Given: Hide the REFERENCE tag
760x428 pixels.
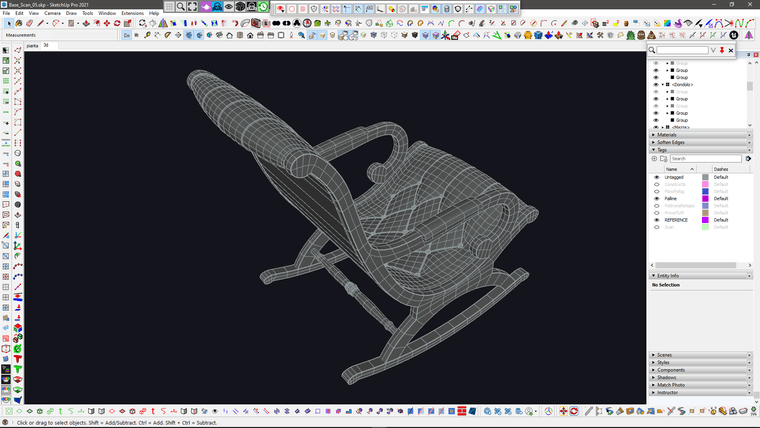Looking at the screenshot, I should click(x=656, y=220).
